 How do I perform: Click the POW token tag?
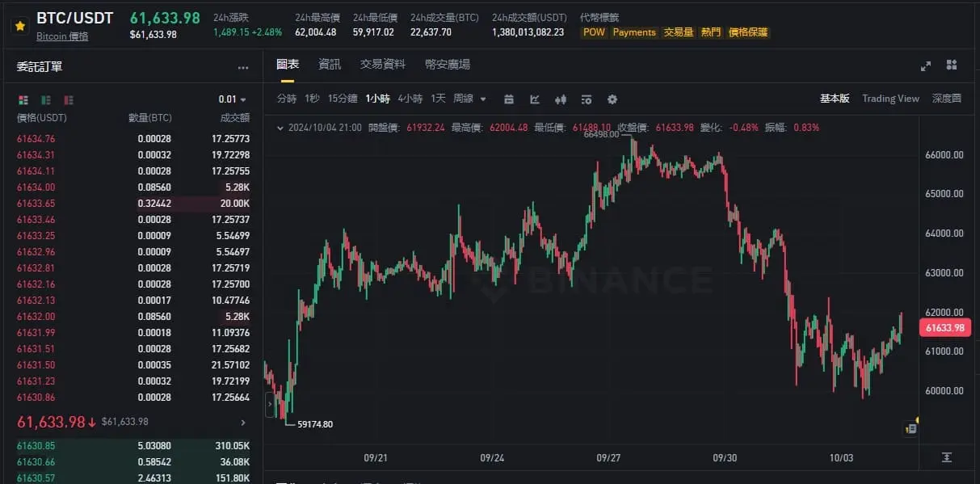click(594, 32)
